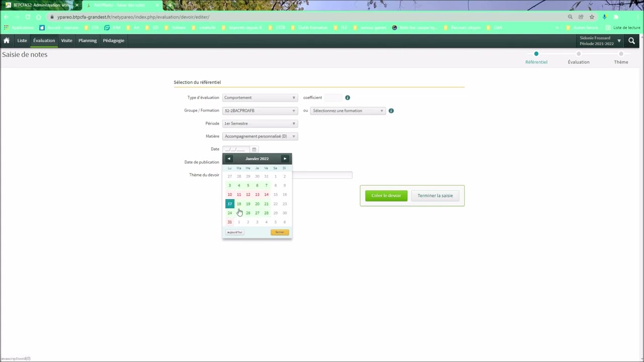Screen dimensions: 644x362
Task: Open the Sélectionnez une formation dropdown
Action: pos(348,111)
